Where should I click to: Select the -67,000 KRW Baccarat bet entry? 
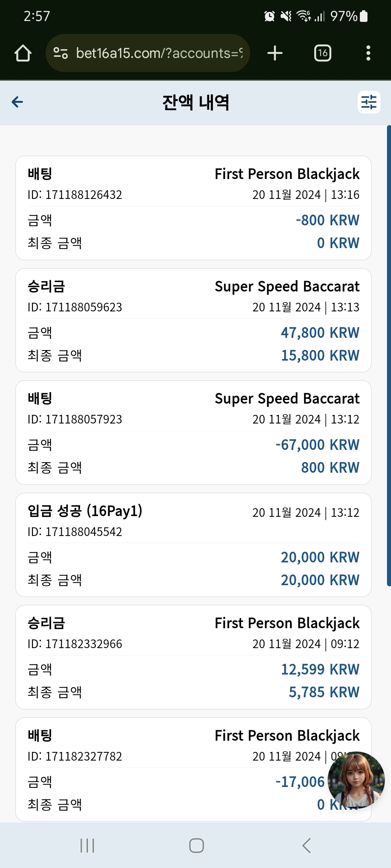point(193,433)
